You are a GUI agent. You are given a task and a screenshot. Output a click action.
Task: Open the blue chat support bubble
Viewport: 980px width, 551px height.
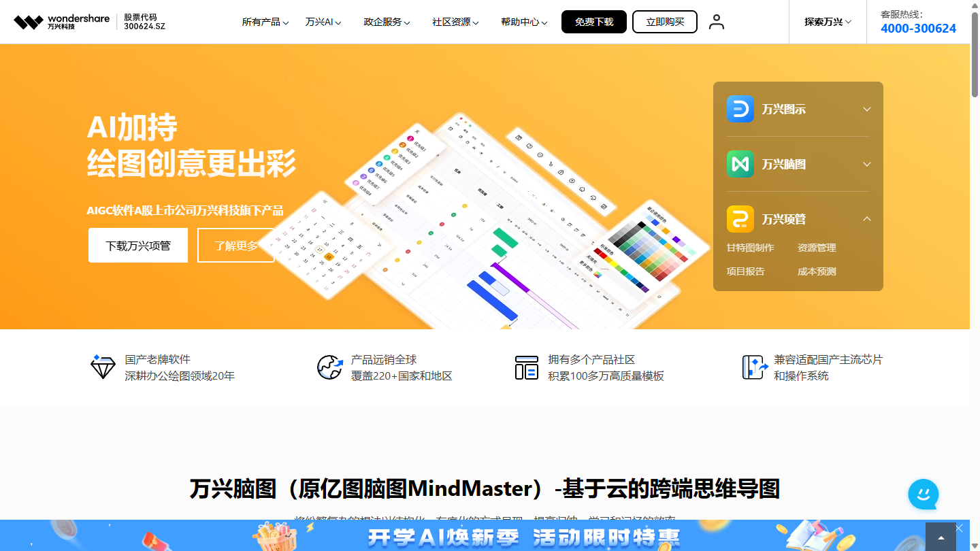pyautogui.click(x=924, y=494)
